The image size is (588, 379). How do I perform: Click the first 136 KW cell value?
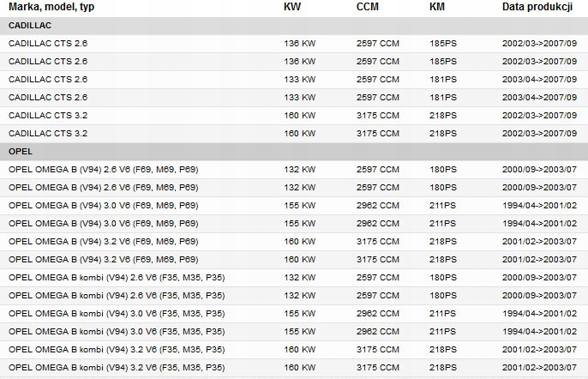point(300,44)
